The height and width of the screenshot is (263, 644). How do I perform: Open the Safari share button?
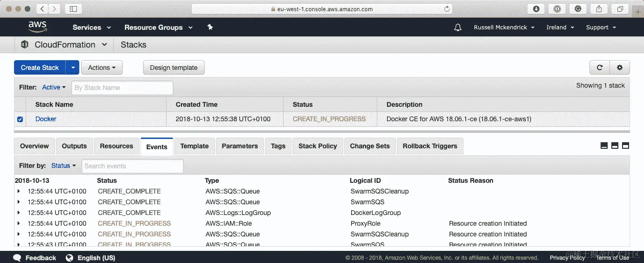point(599,9)
